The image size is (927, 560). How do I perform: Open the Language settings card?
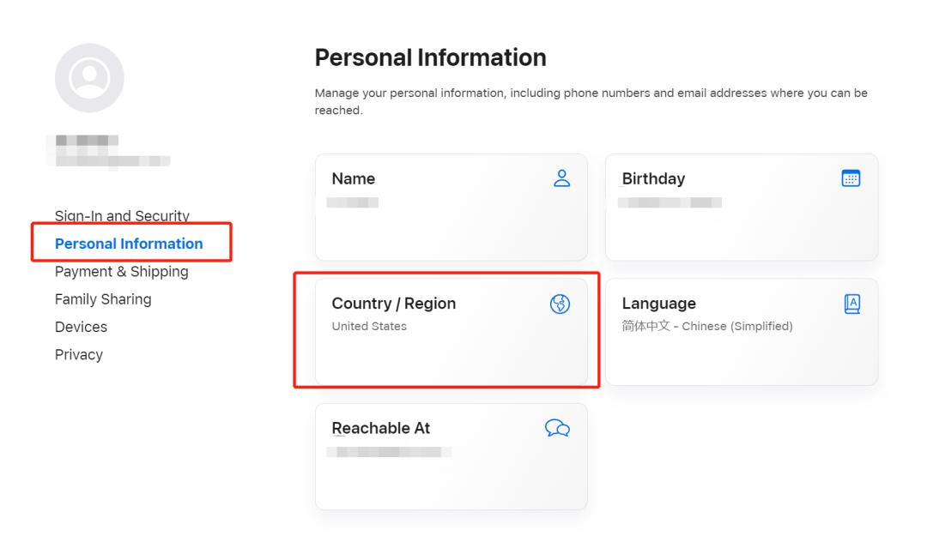[x=742, y=332]
